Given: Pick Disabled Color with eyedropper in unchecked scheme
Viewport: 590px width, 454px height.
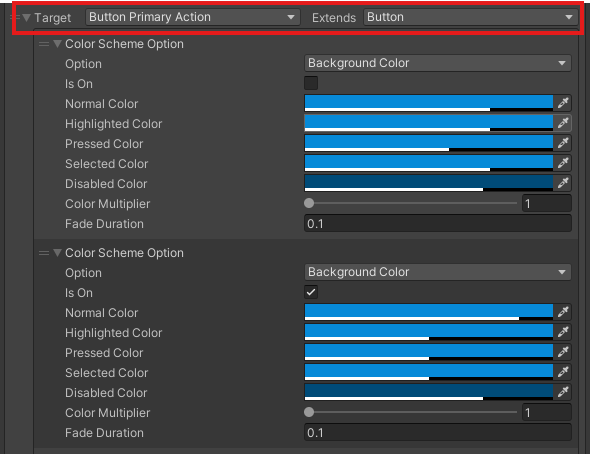Looking at the screenshot, I should [x=563, y=183].
